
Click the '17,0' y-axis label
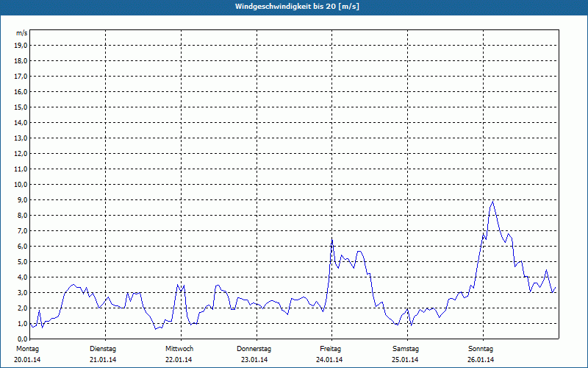(x=21, y=77)
